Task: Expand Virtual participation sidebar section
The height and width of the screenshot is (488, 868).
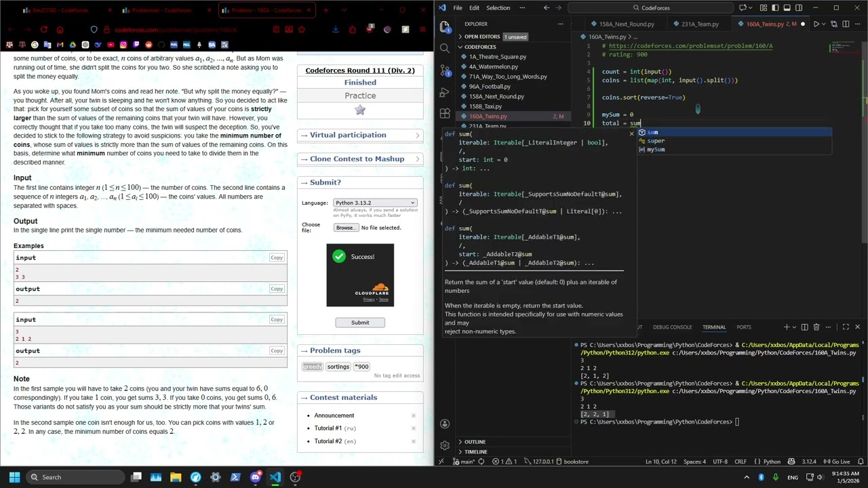Action: click(x=360, y=135)
